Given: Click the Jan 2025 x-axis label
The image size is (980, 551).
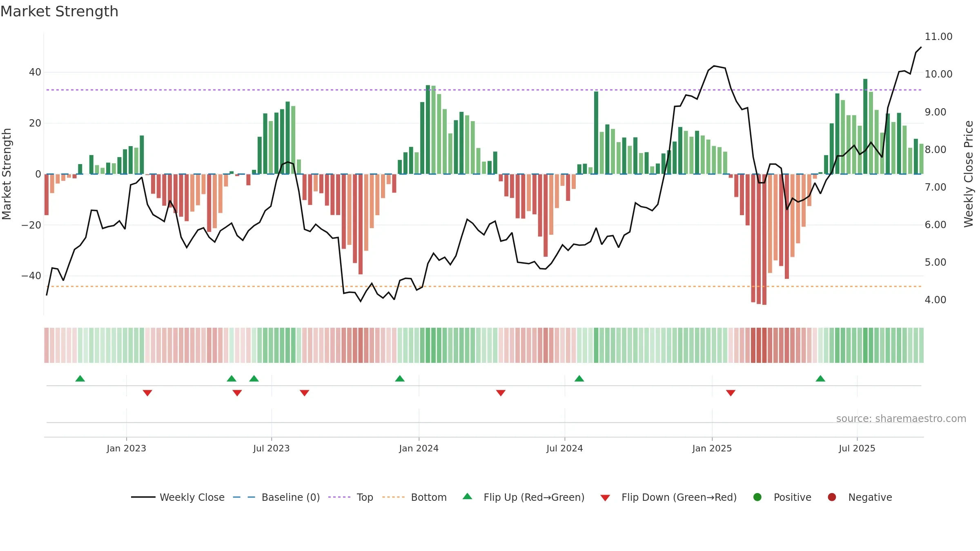Looking at the screenshot, I should (712, 449).
